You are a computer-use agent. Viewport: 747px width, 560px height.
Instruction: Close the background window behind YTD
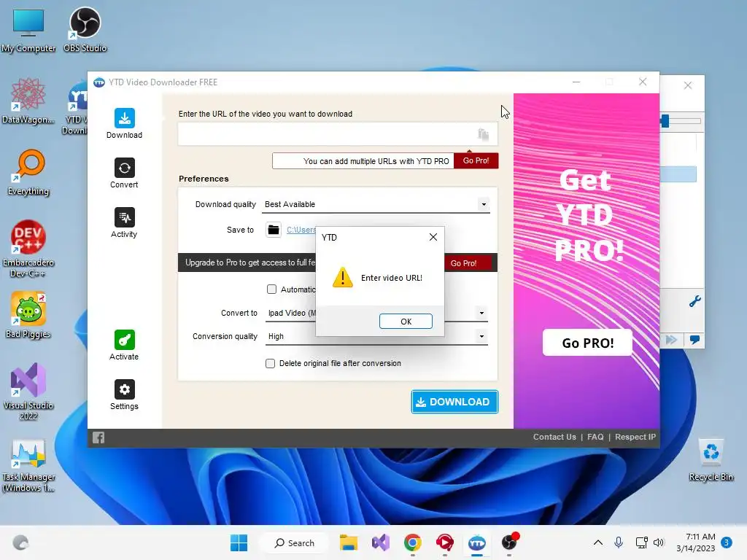(x=687, y=86)
